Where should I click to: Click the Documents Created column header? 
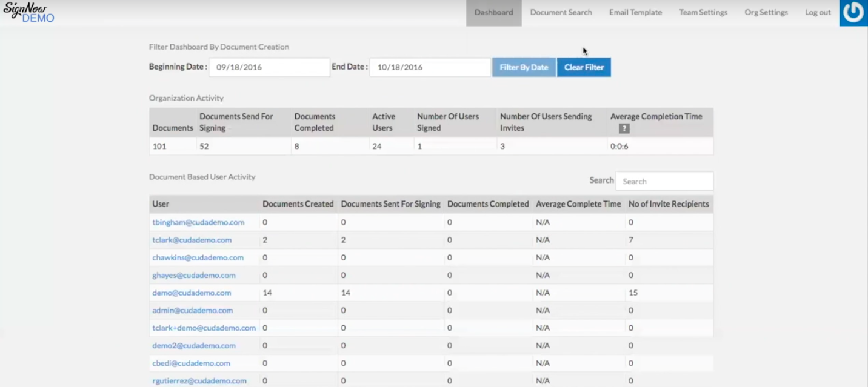tap(298, 204)
